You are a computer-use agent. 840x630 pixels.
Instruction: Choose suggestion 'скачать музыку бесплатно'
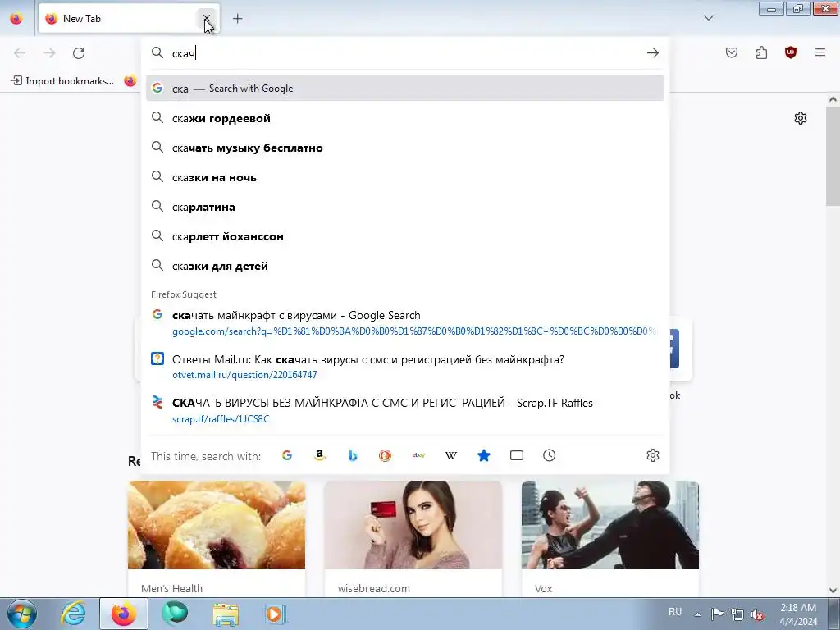pos(405,148)
